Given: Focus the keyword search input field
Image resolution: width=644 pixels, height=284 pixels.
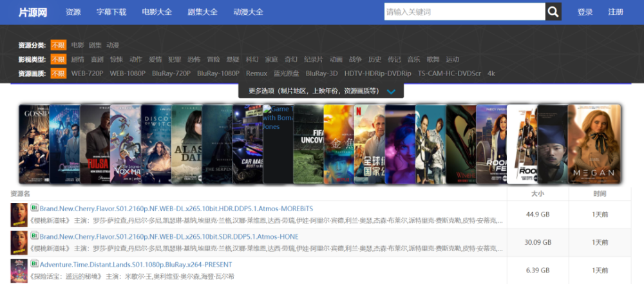Looking at the screenshot, I should (x=463, y=12).
